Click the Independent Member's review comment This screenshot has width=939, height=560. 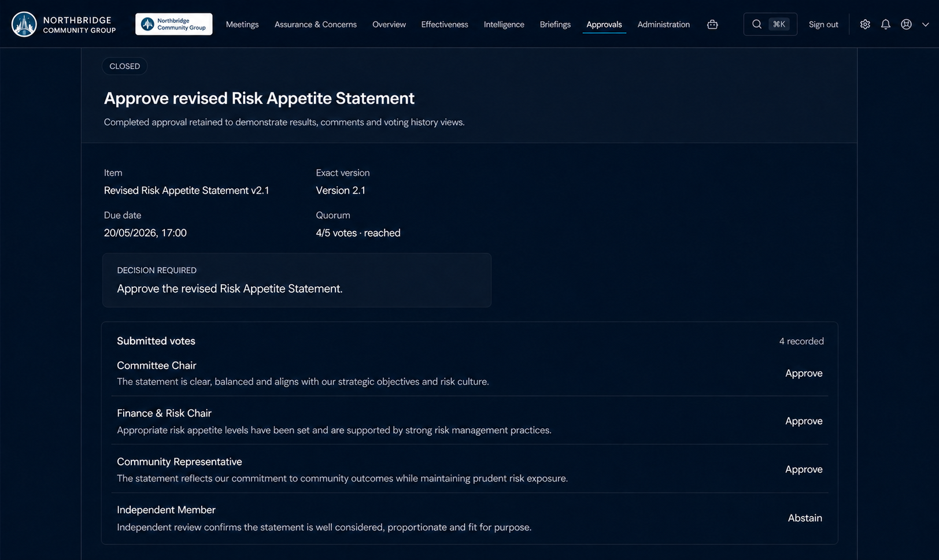324,527
